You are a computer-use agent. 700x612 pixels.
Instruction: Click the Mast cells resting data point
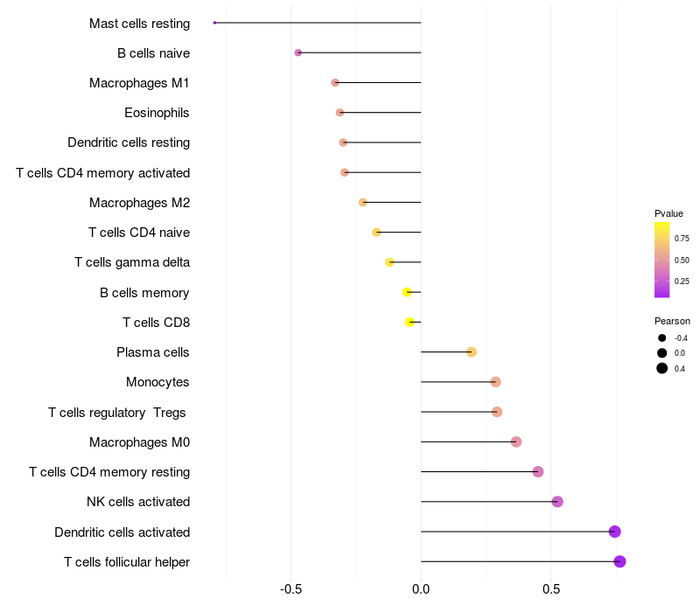tap(214, 23)
